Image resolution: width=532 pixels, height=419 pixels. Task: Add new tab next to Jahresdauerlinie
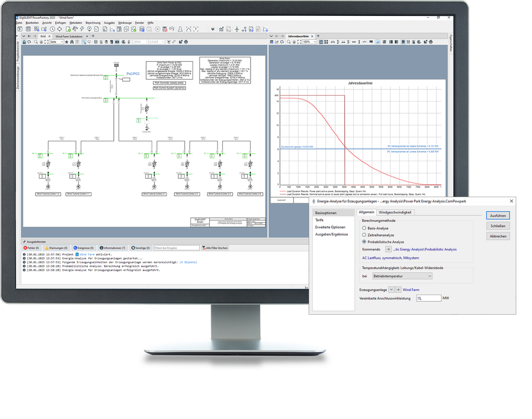(x=318, y=36)
